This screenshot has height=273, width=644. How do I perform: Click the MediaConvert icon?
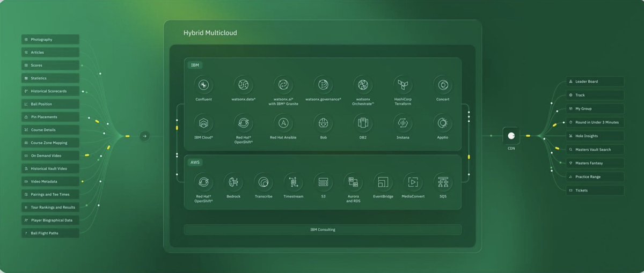click(x=413, y=182)
